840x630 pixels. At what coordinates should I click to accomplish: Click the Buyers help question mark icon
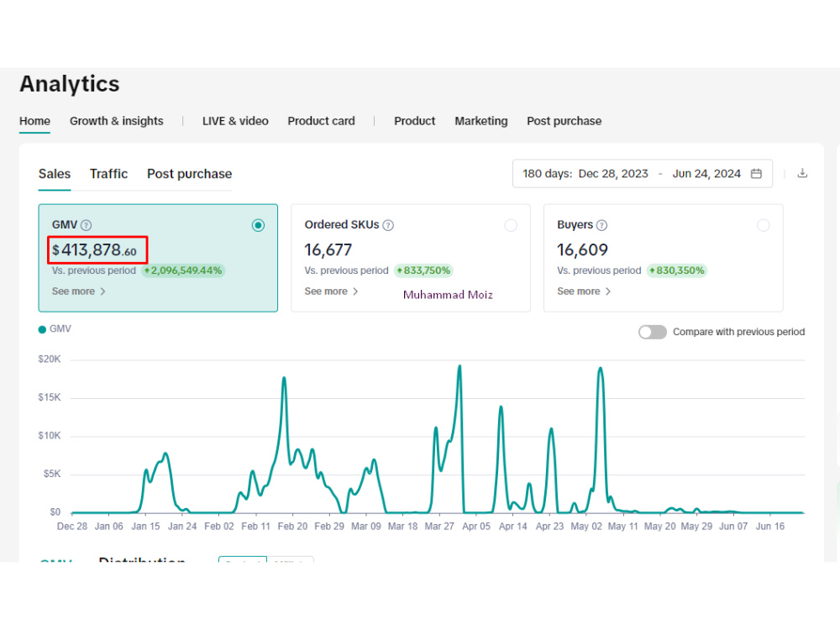click(x=601, y=225)
